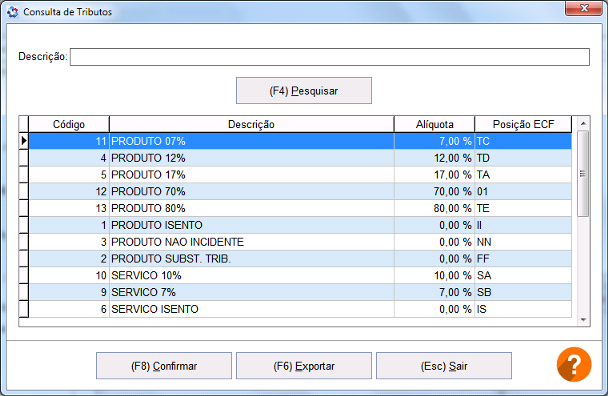Click the SA posição ECF cell
Screen dimensions: 608x396
pos(523,275)
